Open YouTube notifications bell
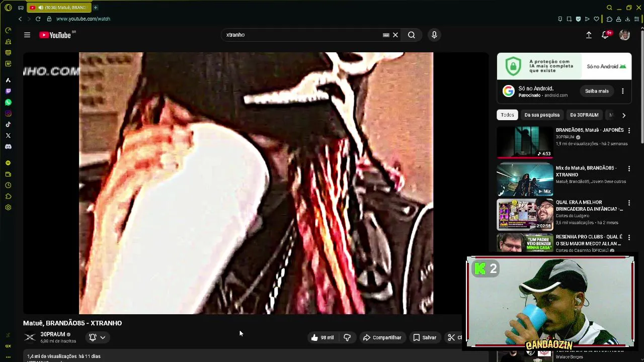This screenshot has height=362, width=644. click(x=605, y=35)
